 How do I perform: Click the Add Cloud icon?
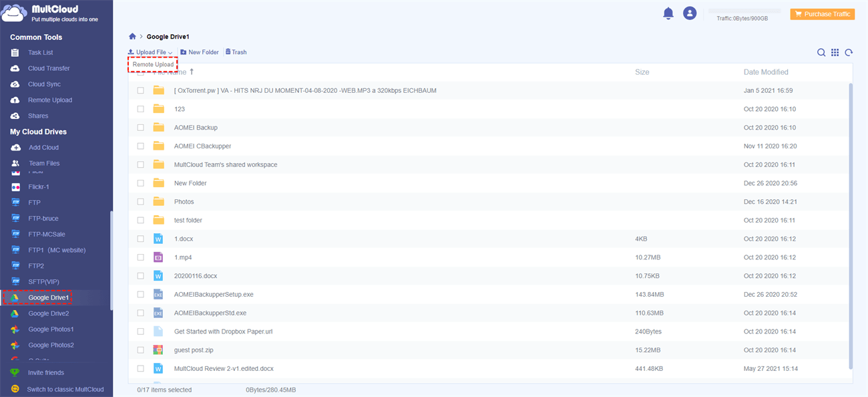pos(15,147)
